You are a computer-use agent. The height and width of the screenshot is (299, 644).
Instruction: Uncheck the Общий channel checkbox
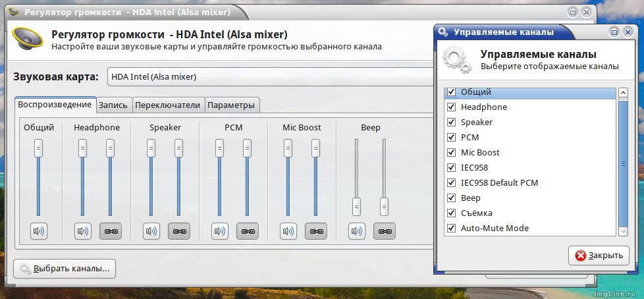451,92
